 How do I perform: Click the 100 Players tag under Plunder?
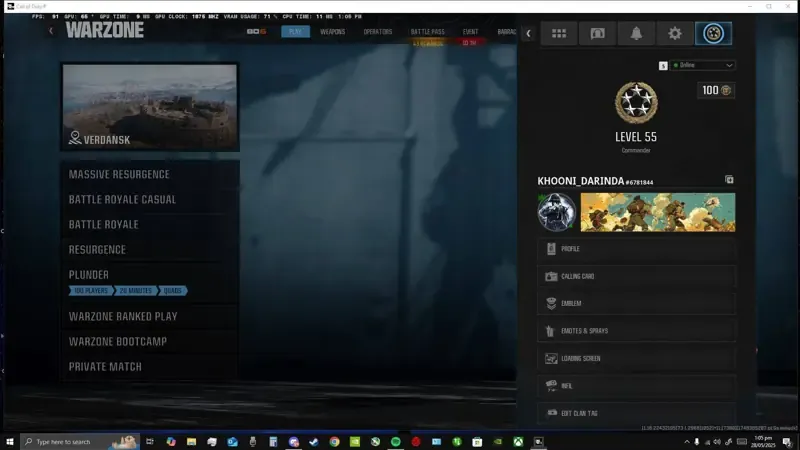point(91,291)
